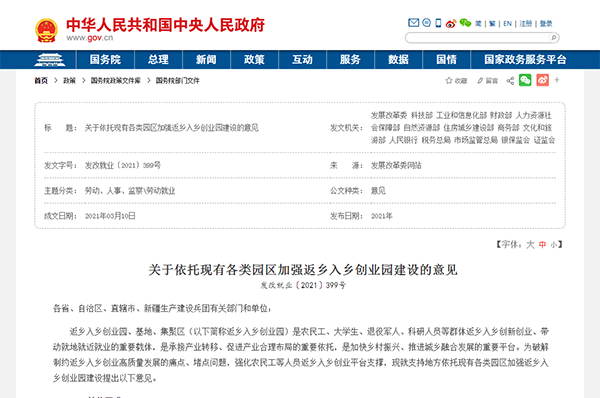Click the 发文机关 agencies list text

tap(463, 128)
